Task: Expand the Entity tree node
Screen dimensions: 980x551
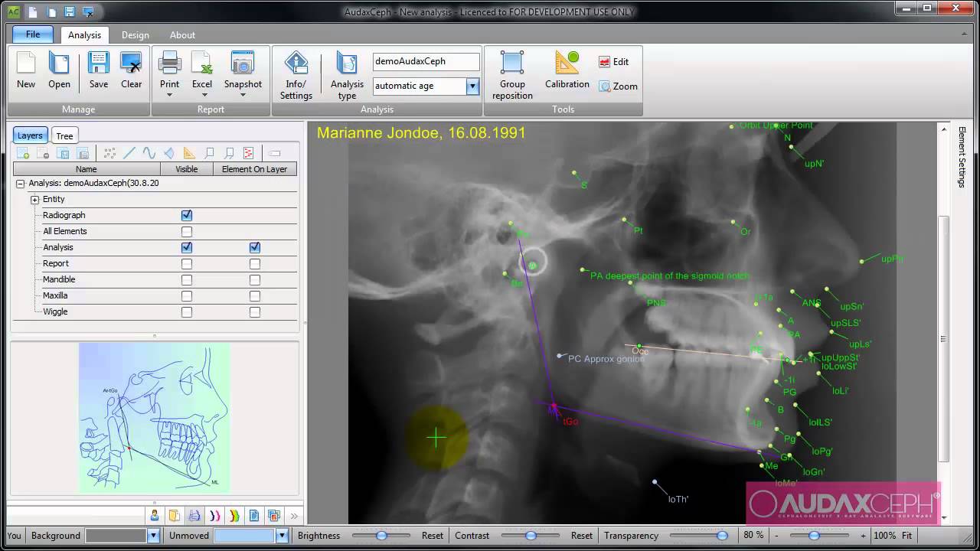Action: 34,200
